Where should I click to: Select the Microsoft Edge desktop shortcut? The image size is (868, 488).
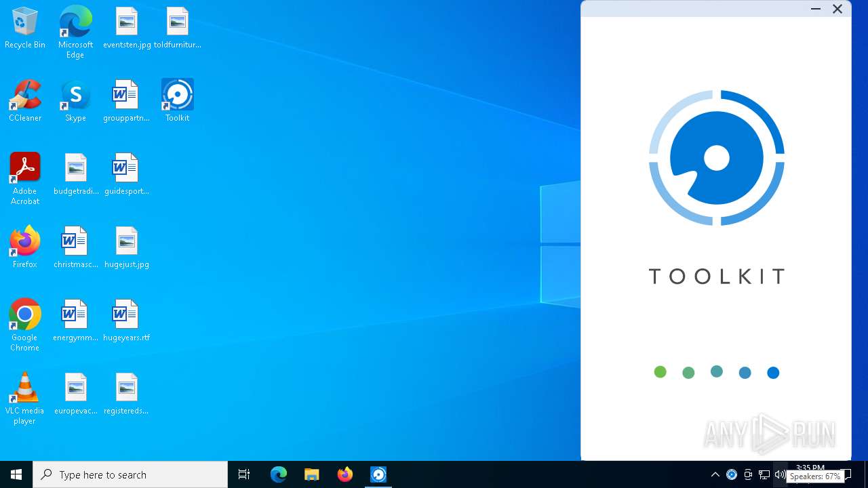pyautogui.click(x=75, y=33)
